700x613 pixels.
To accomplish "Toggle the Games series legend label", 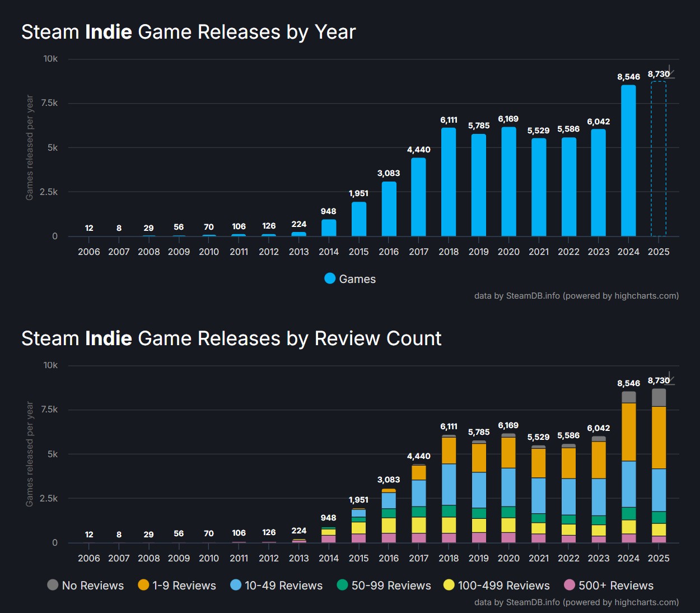I will pyautogui.click(x=357, y=279).
